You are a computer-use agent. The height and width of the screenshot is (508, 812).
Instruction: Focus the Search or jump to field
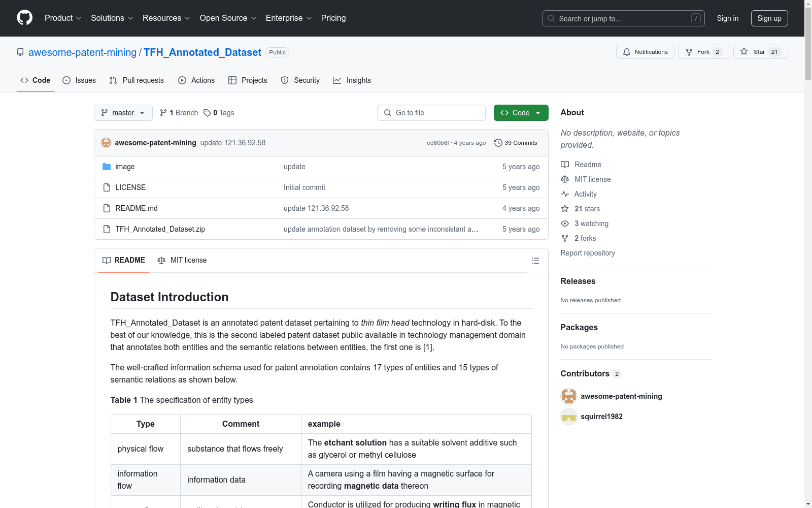tap(624, 18)
